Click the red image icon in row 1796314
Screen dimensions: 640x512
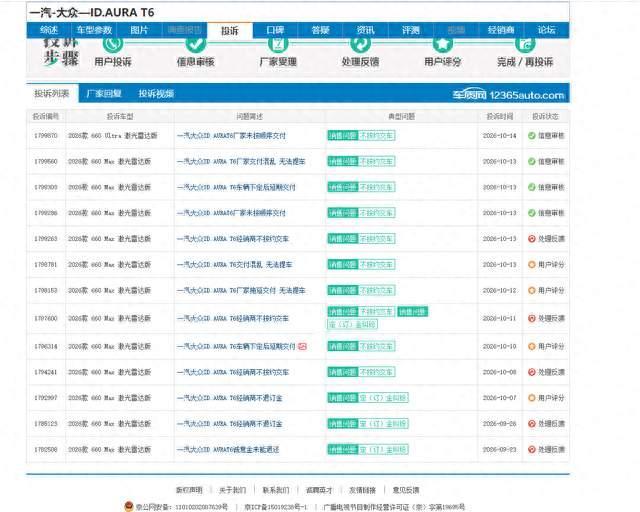click(302, 346)
